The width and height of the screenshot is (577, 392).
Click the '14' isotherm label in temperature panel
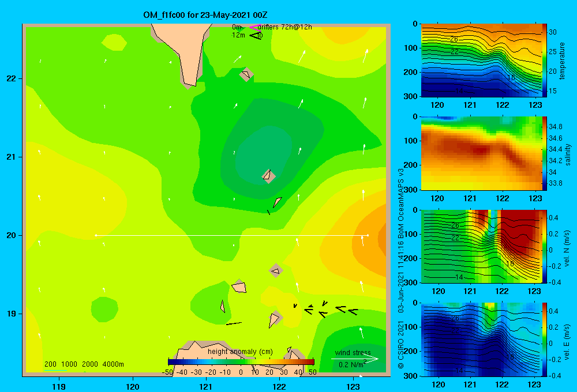point(459,91)
